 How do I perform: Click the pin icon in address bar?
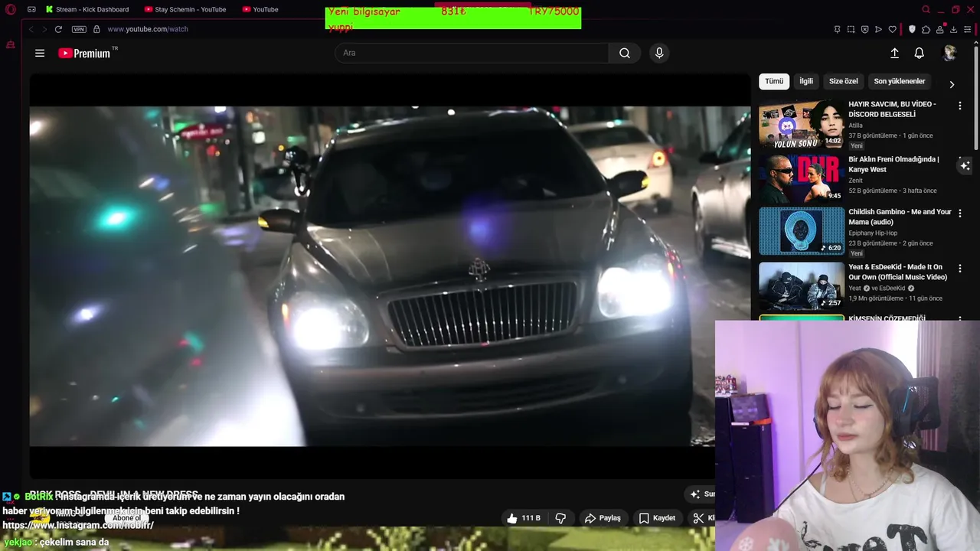click(837, 29)
